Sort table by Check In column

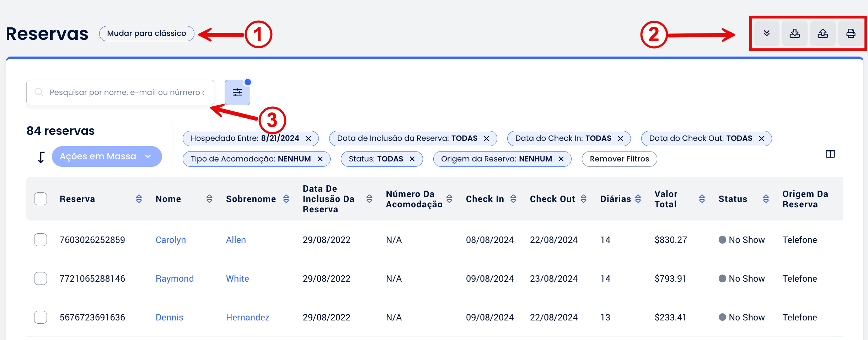[x=513, y=199]
